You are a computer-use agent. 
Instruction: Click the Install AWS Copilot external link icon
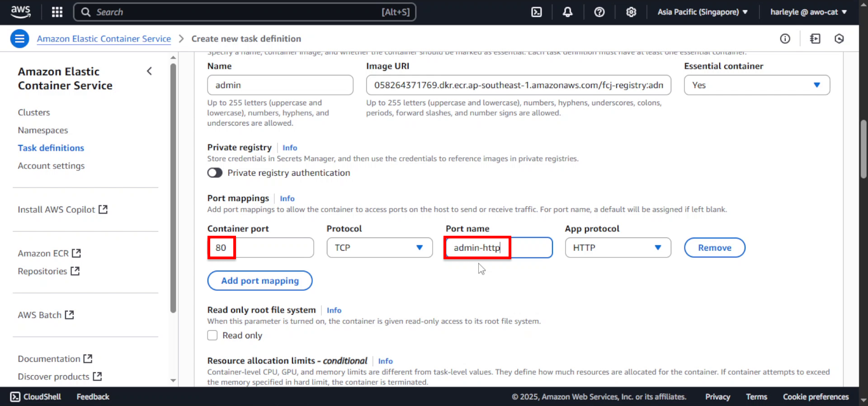(x=103, y=210)
